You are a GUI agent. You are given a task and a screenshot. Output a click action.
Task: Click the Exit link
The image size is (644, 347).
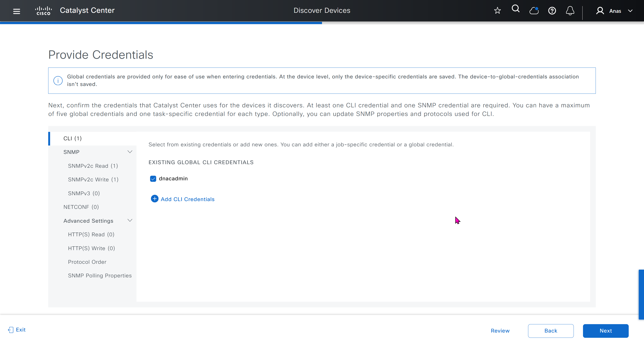click(x=17, y=330)
